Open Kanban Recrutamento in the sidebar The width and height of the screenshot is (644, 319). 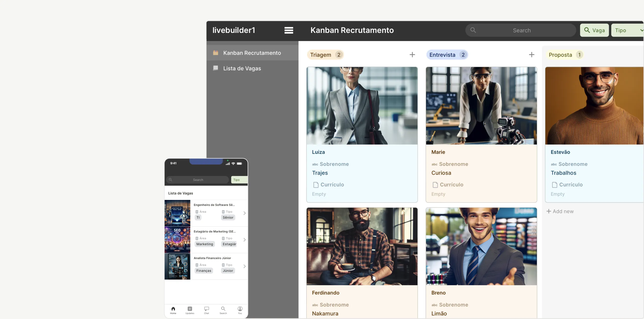click(x=252, y=53)
